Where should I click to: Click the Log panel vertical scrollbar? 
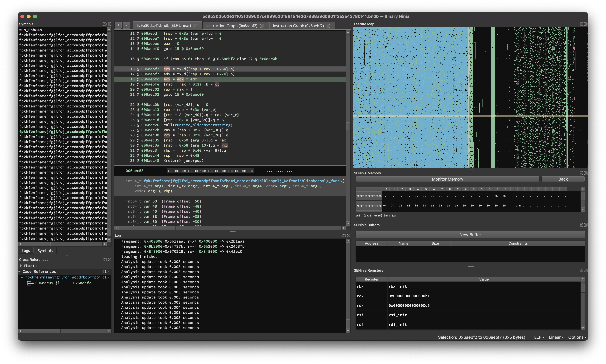(x=348, y=286)
